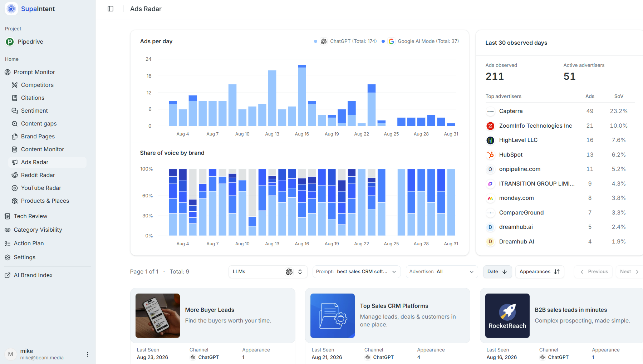
Task: Click the Content Monitor document icon
Action: pyautogui.click(x=15, y=149)
